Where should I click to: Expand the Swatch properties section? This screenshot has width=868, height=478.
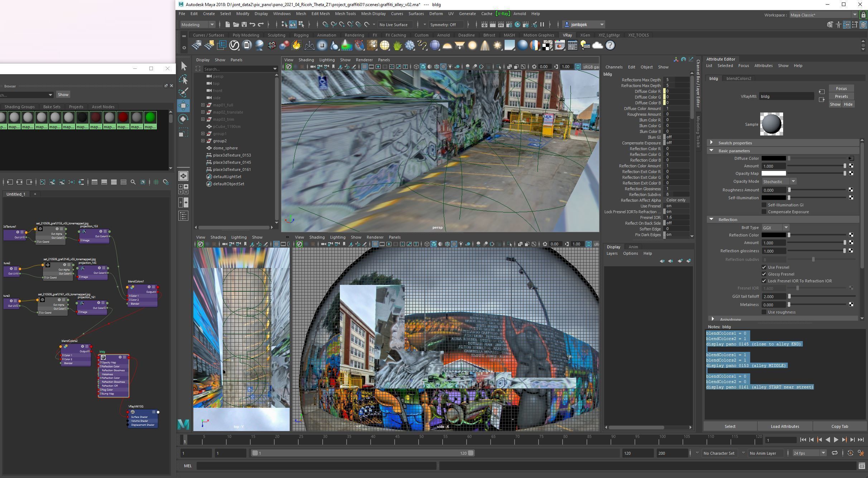(712, 143)
